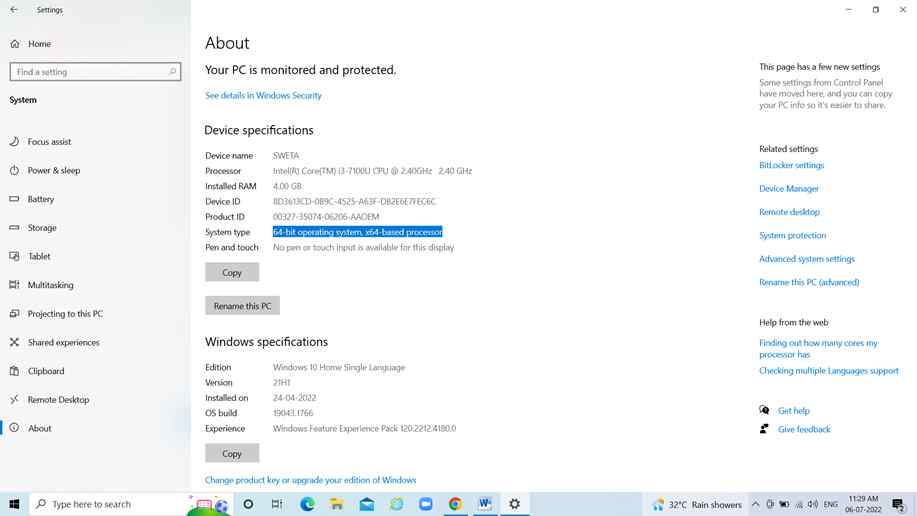
Task: Launch Microsoft Edge from the taskbar
Action: (307, 504)
